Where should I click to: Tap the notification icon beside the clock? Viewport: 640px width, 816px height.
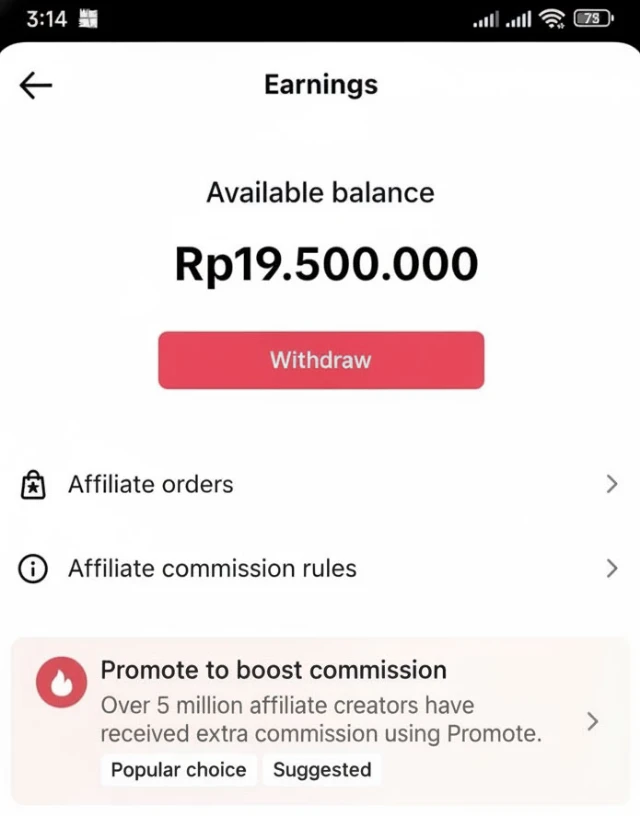pyautogui.click(x=88, y=19)
